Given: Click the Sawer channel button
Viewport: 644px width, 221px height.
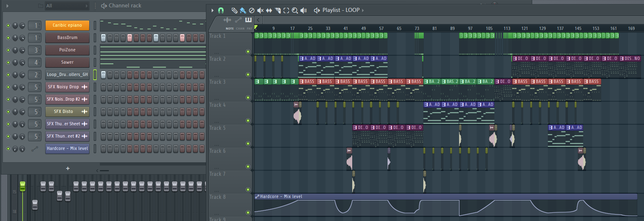Looking at the screenshot, I should (67, 62).
